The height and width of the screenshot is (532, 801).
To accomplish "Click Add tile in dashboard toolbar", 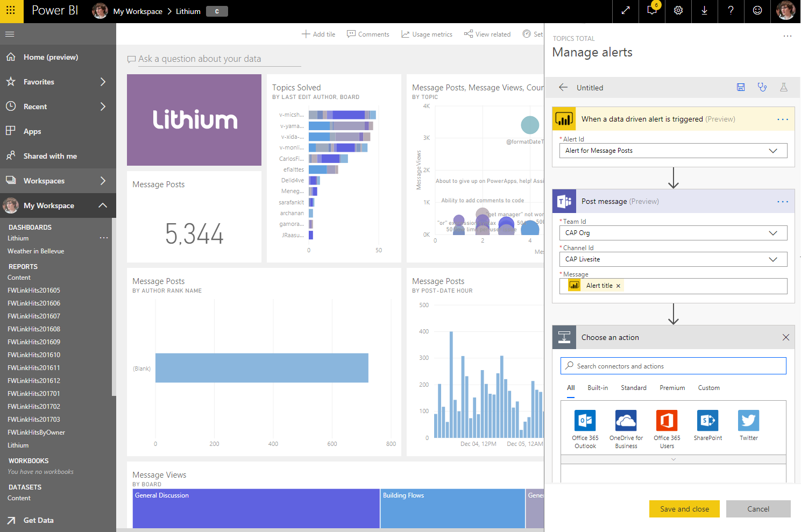I will click(x=318, y=34).
